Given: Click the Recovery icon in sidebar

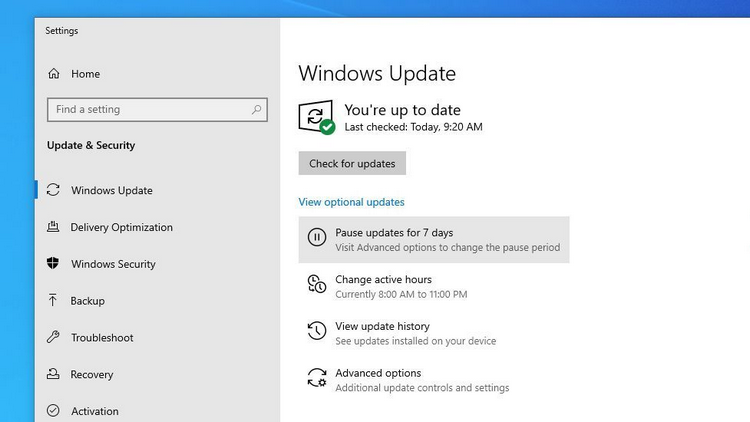Looking at the screenshot, I should (53, 374).
